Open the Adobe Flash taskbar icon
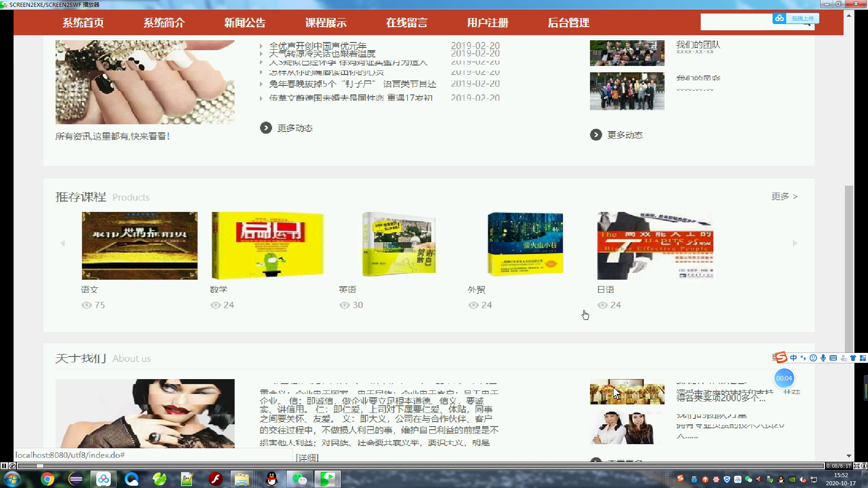868x488 pixels. pos(215,479)
